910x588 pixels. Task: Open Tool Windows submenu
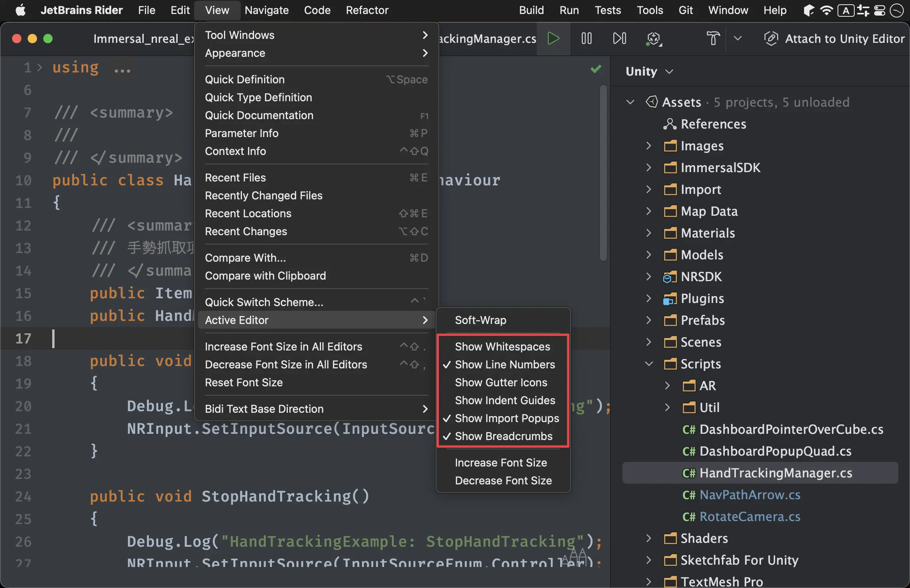pyautogui.click(x=316, y=35)
